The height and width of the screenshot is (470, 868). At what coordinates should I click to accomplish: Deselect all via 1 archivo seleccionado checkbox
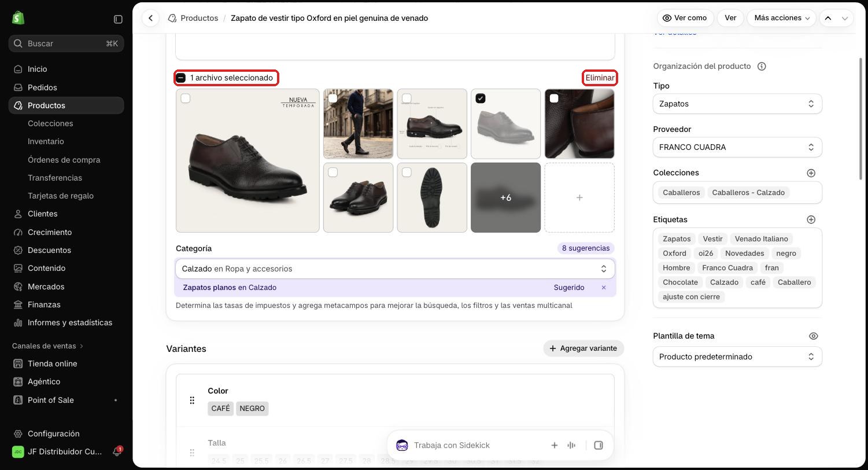coord(181,78)
